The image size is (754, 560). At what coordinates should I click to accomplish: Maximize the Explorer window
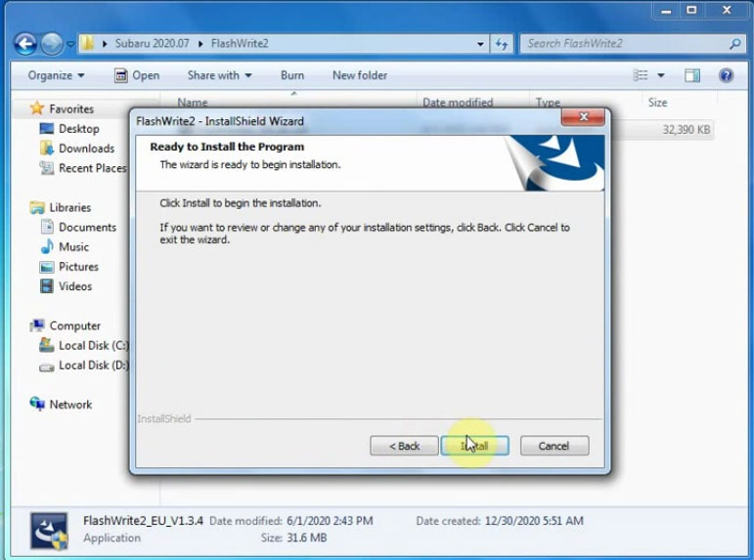tap(691, 10)
